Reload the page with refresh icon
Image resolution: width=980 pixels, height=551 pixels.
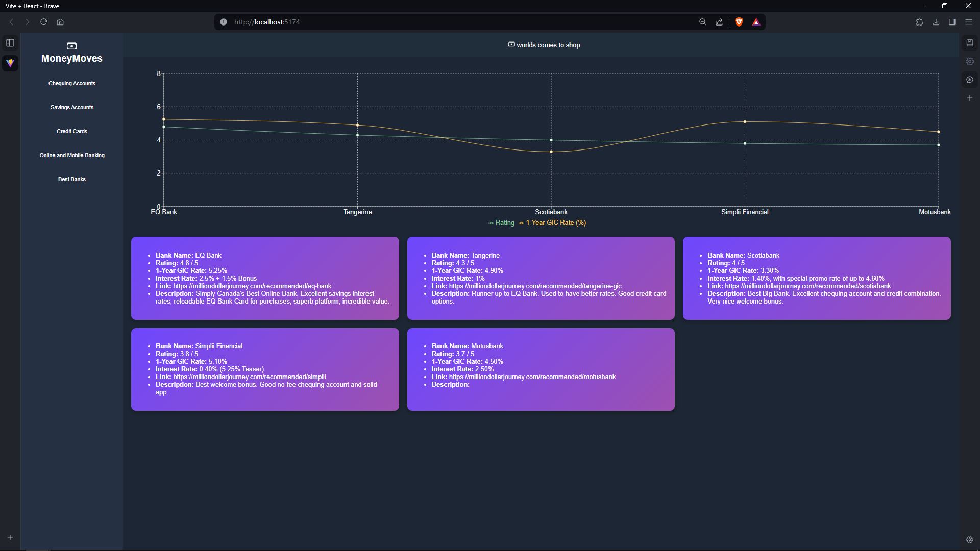44,22
